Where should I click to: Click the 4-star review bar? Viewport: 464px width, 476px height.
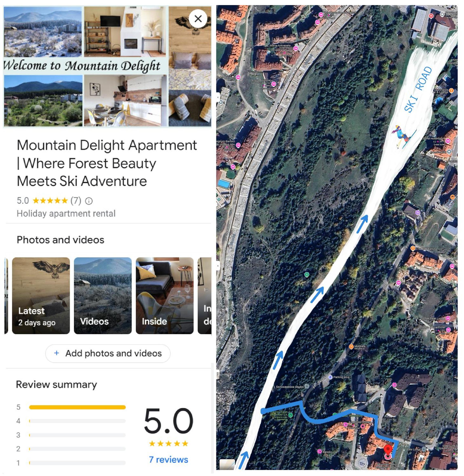(77, 421)
